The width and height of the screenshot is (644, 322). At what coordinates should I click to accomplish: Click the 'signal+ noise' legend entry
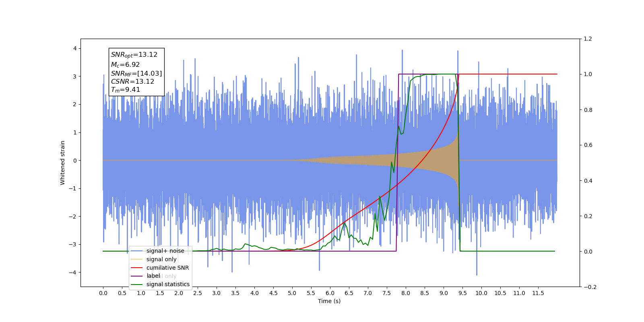[165, 251]
